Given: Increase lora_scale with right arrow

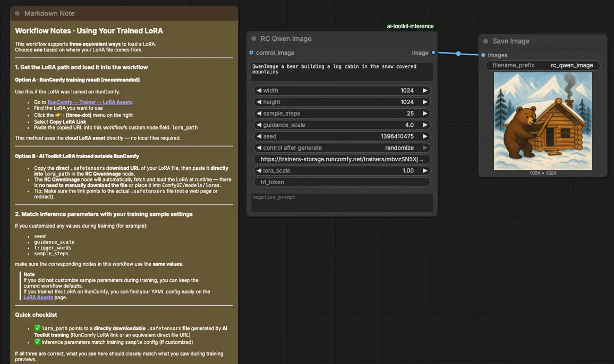Looking at the screenshot, I should point(425,171).
